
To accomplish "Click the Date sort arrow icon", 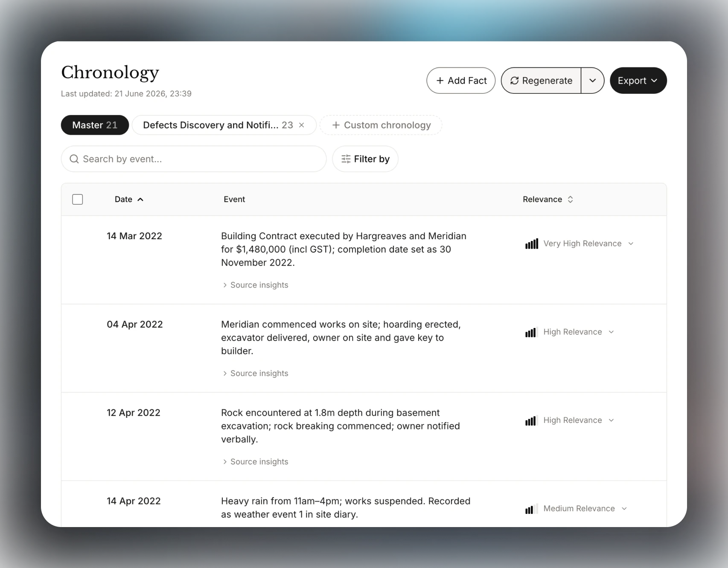I will 140,200.
